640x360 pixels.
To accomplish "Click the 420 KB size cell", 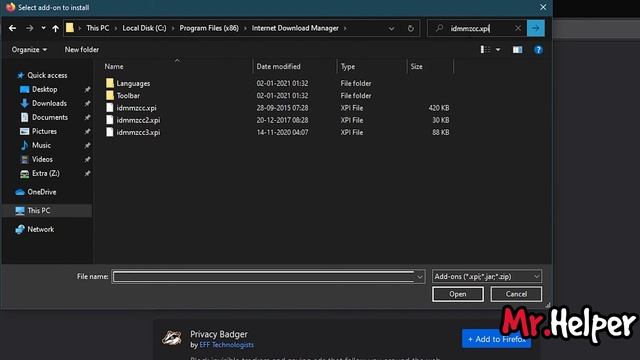I will pos(439,108).
